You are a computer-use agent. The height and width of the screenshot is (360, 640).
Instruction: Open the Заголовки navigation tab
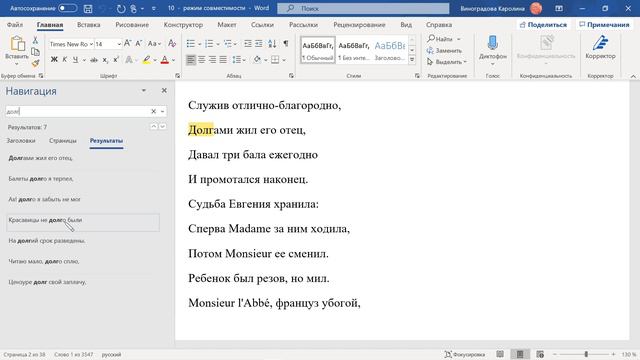pos(21,140)
